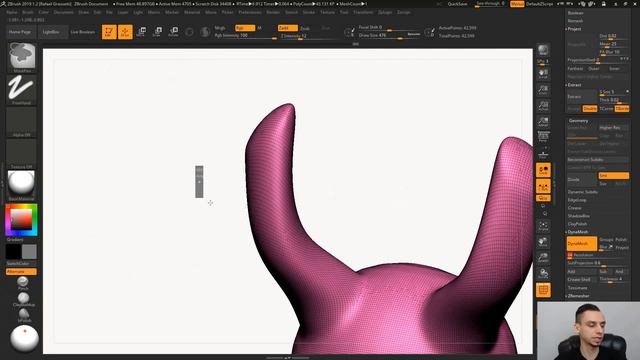Choose the Pinch brush icon

[x=23, y=282]
